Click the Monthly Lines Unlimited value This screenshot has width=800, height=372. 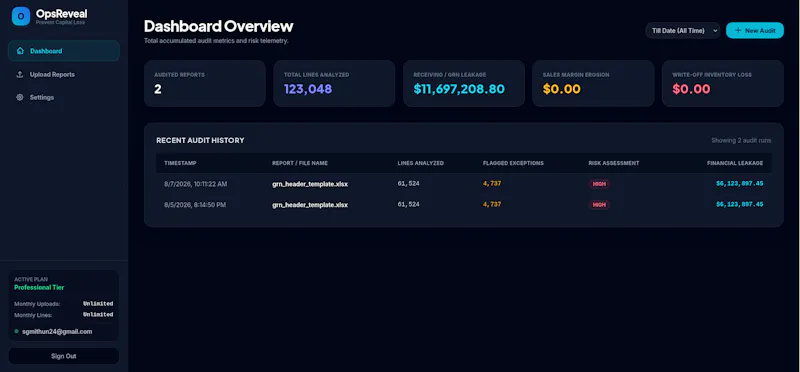click(x=98, y=315)
